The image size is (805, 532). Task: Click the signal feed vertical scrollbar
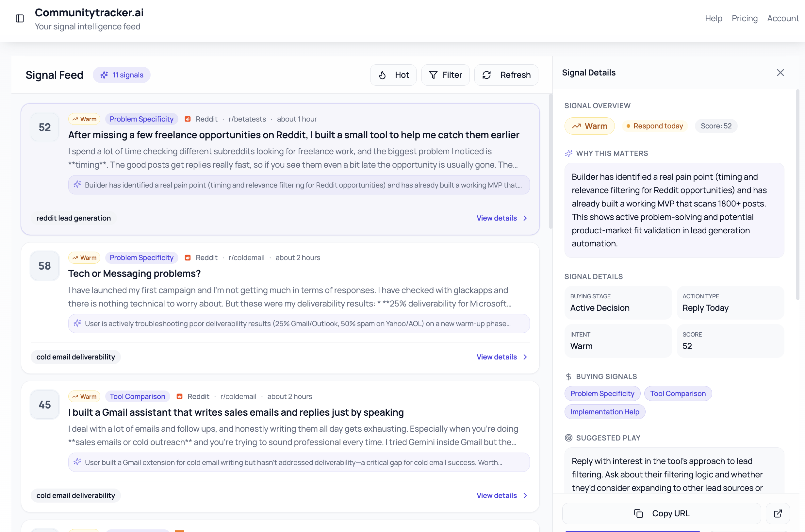(x=550, y=161)
